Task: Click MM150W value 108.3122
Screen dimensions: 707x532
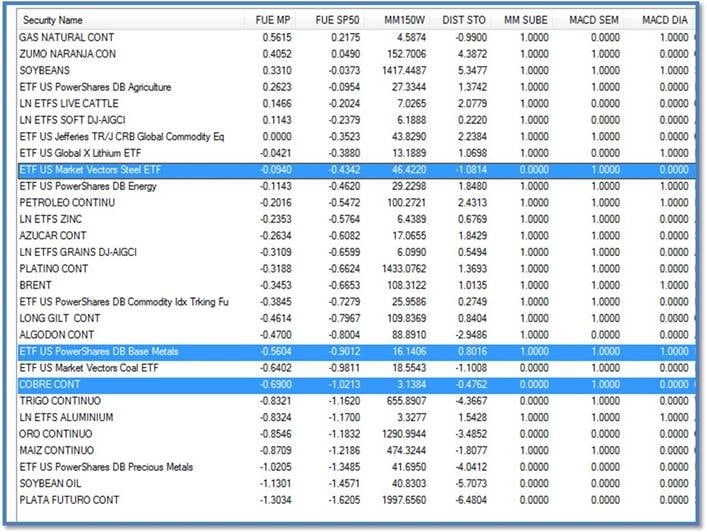Action: click(x=406, y=285)
